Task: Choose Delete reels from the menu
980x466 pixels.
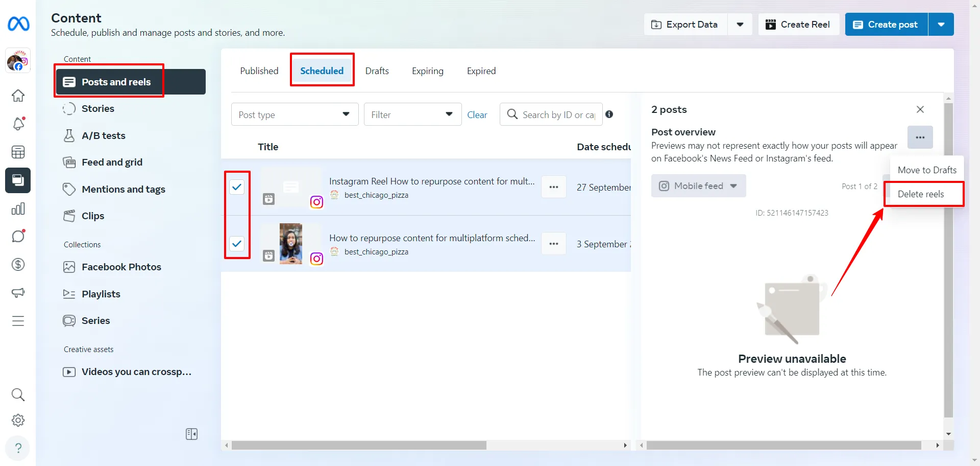Action: tap(921, 194)
